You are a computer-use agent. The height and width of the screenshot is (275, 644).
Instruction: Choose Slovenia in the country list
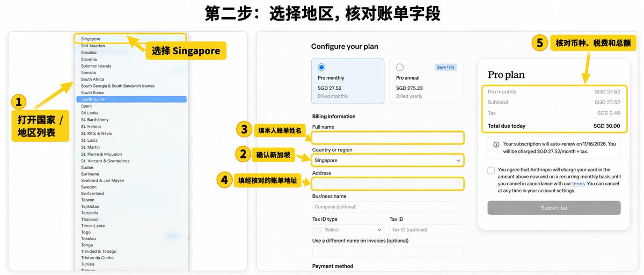89,59
